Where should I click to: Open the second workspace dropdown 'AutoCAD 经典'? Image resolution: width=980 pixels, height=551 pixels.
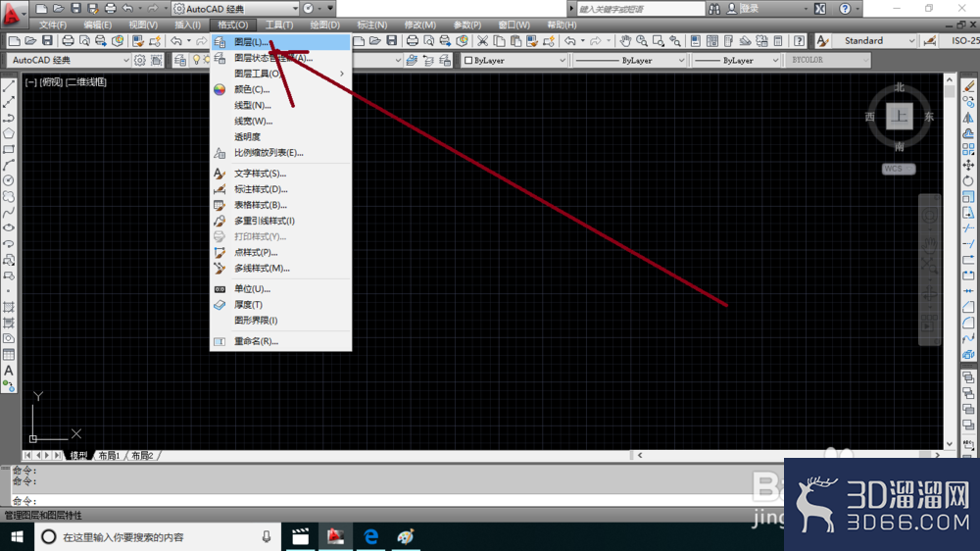click(70, 61)
